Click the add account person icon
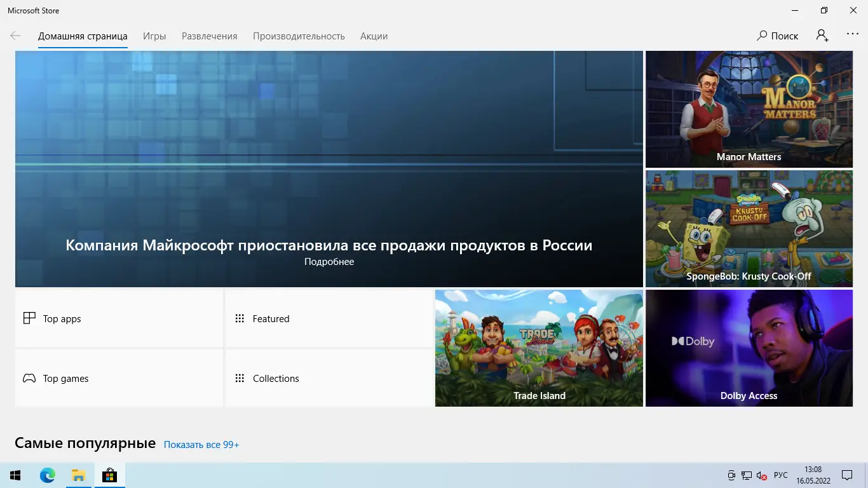The image size is (868, 488). click(822, 36)
